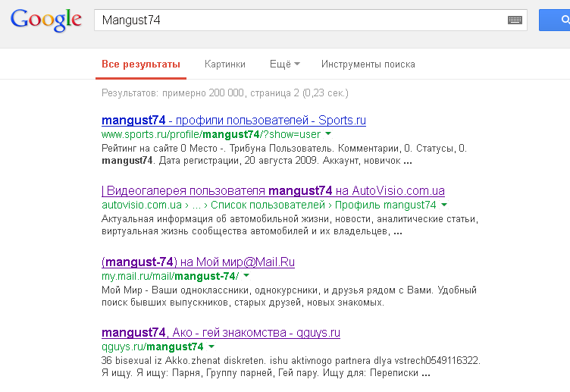
Task: Select the Все результаты tab
Action: (x=141, y=64)
